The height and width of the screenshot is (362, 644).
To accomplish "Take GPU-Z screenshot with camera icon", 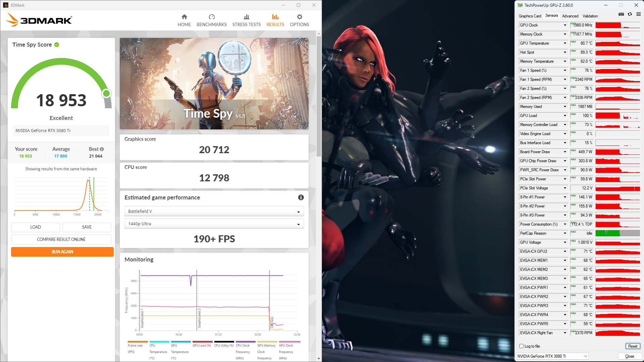I will click(621, 14).
